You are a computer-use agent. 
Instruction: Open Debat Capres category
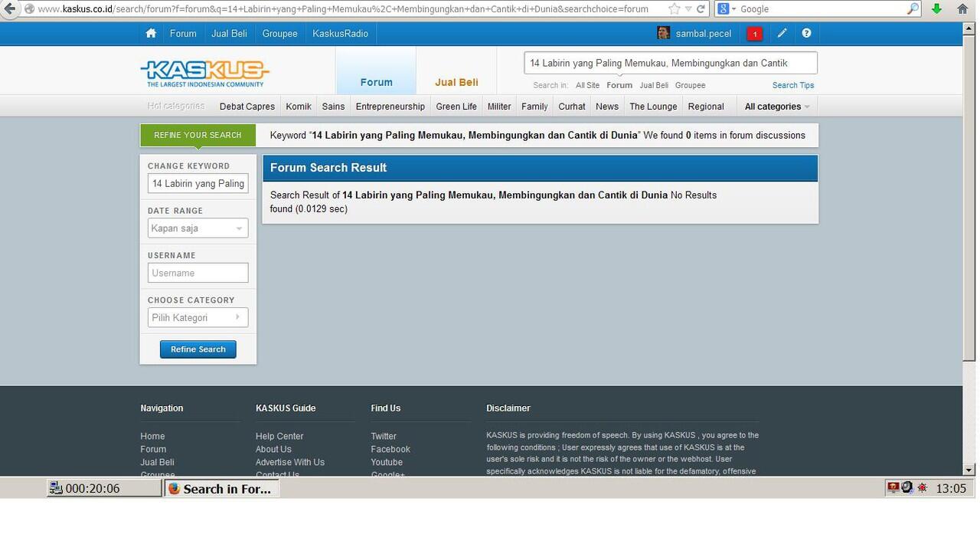point(247,107)
